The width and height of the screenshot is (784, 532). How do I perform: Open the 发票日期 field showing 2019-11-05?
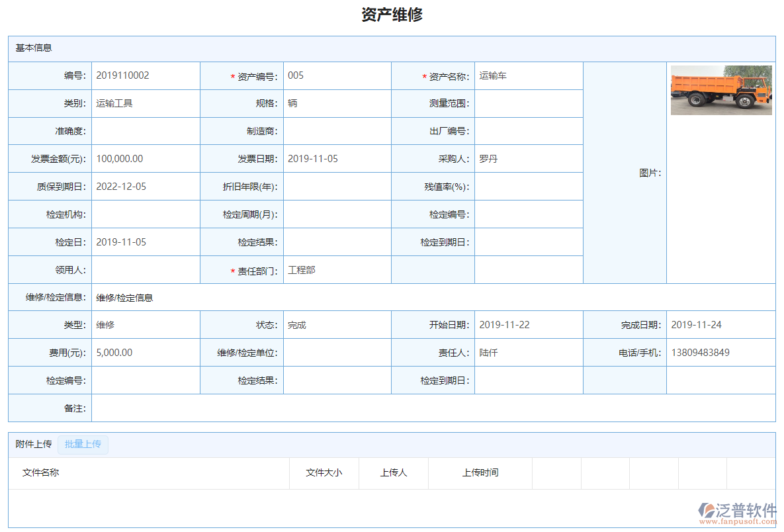[x=337, y=159]
